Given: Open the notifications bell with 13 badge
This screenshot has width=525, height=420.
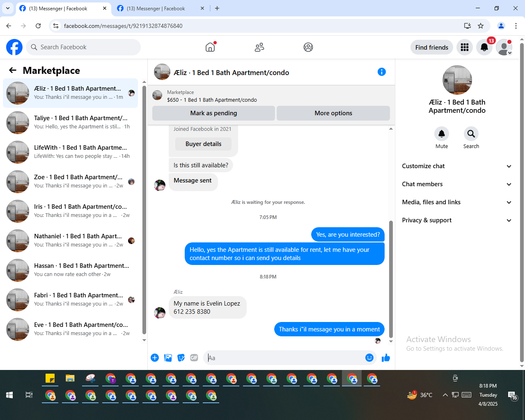Looking at the screenshot, I should [484, 47].
